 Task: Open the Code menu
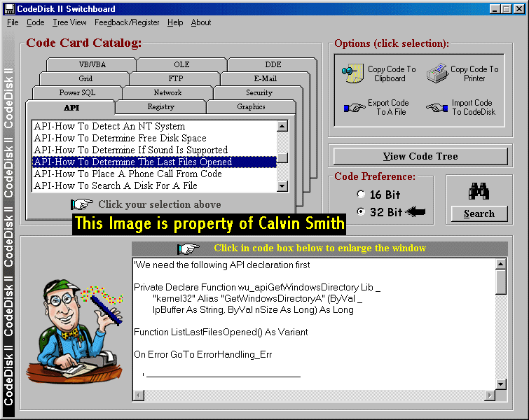click(x=36, y=22)
